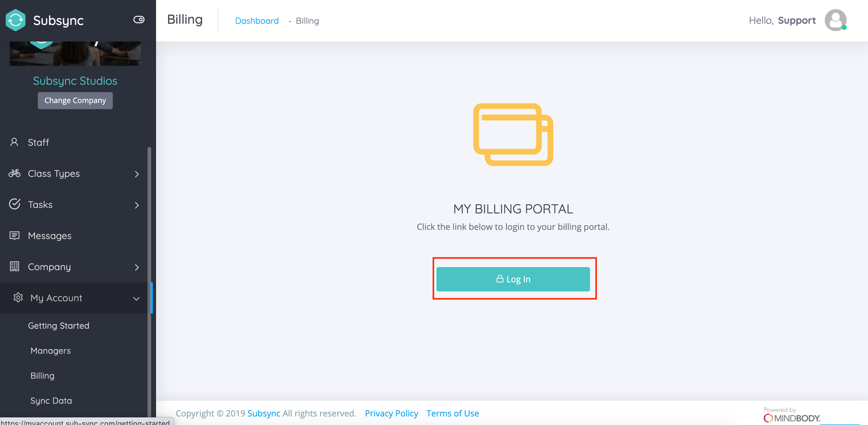868x425 pixels.
Task: Click the Log In button
Action: [x=513, y=279]
